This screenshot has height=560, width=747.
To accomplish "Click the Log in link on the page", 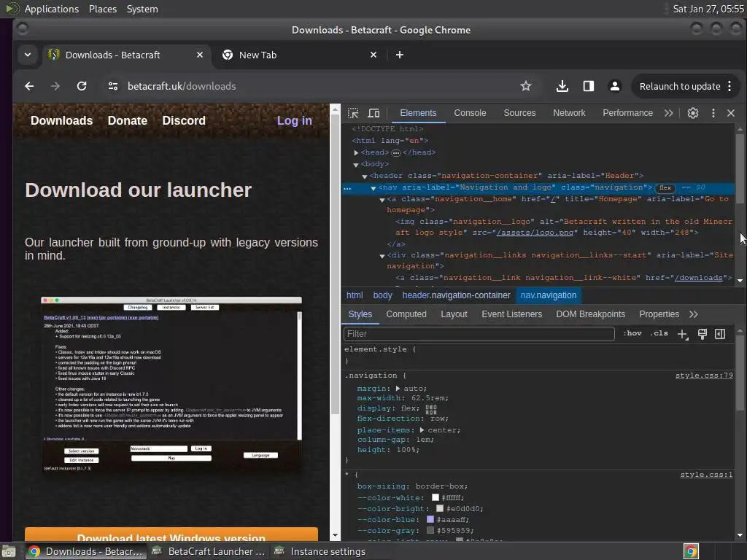I will [x=295, y=121].
